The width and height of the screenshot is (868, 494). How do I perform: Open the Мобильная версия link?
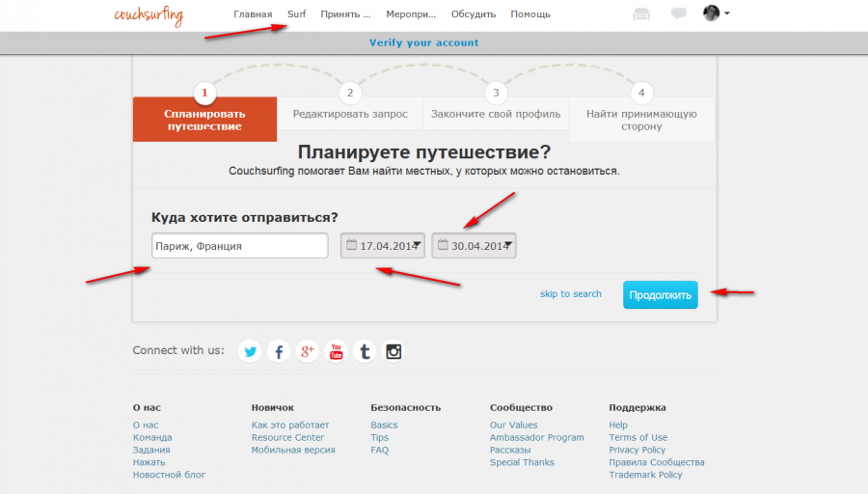click(x=293, y=450)
